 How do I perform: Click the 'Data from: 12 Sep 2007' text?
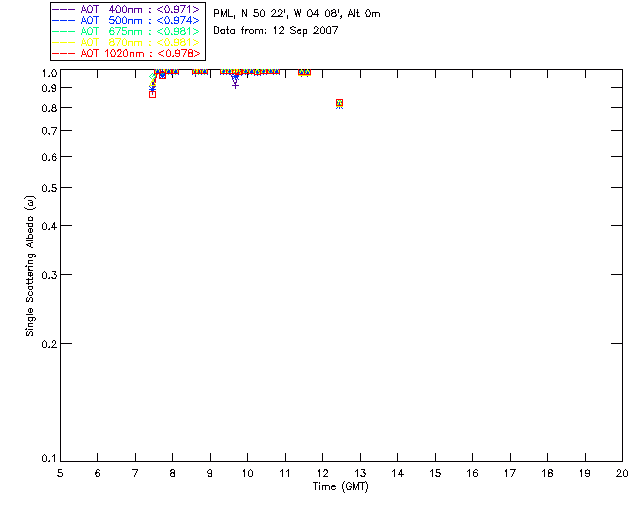coord(276,31)
